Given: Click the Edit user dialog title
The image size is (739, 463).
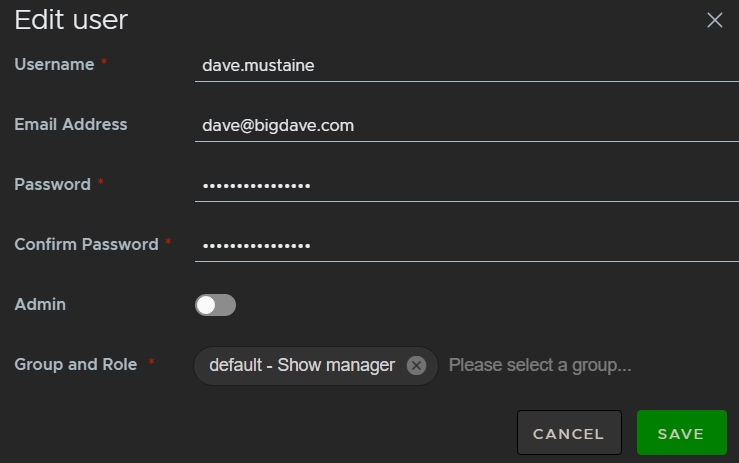Looking at the screenshot, I should tap(71, 19).
